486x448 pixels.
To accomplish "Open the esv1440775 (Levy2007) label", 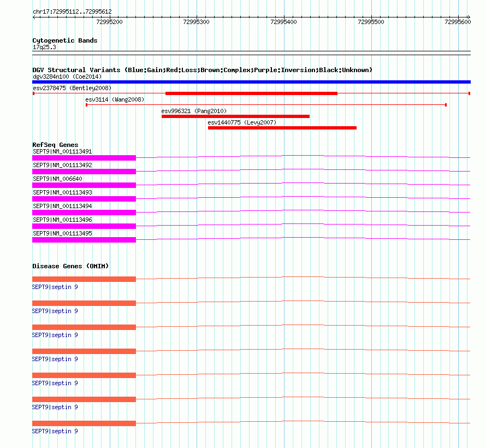I will click(242, 122).
